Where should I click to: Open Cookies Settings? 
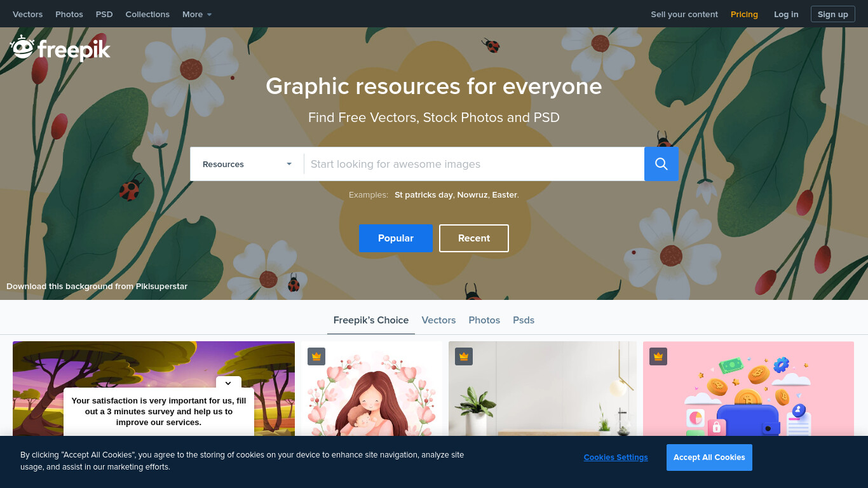click(x=616, y=457)
